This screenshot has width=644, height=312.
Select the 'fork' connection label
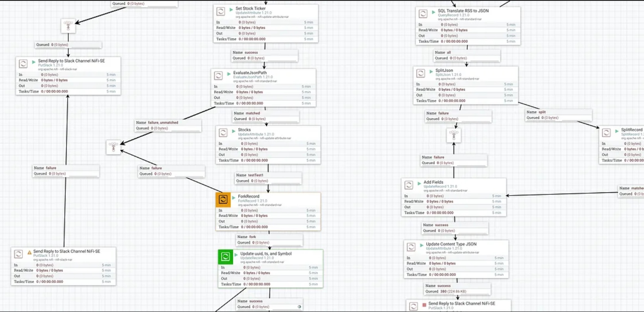pos(270,239)
